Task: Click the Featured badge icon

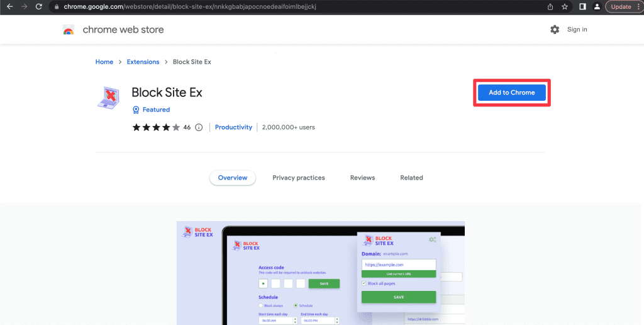Action: tap(136, 110)
